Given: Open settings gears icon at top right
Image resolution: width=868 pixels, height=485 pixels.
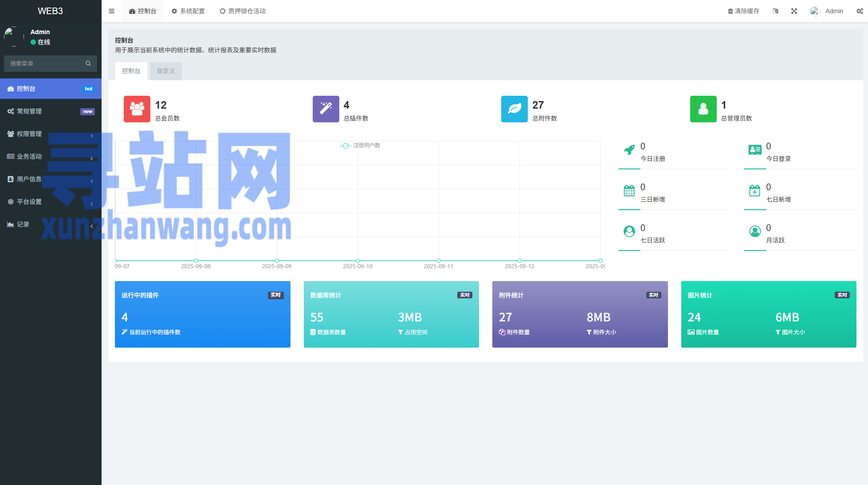Looking at the screenshot, I should tap(859, 11).
